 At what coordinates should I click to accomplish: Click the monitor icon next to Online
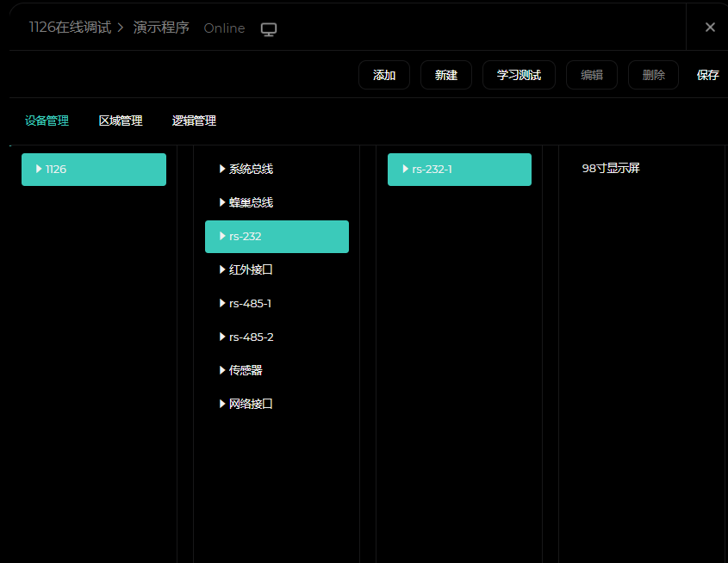268,29
